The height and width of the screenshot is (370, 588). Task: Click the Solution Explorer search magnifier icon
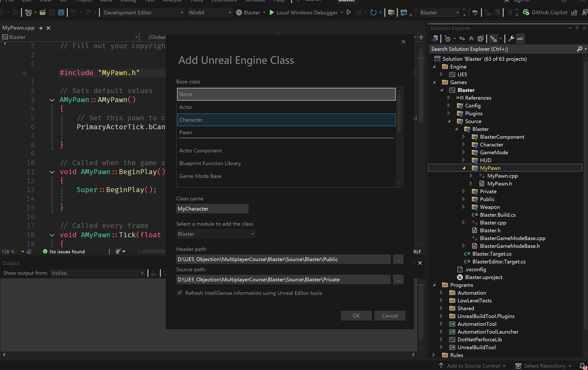579,49
